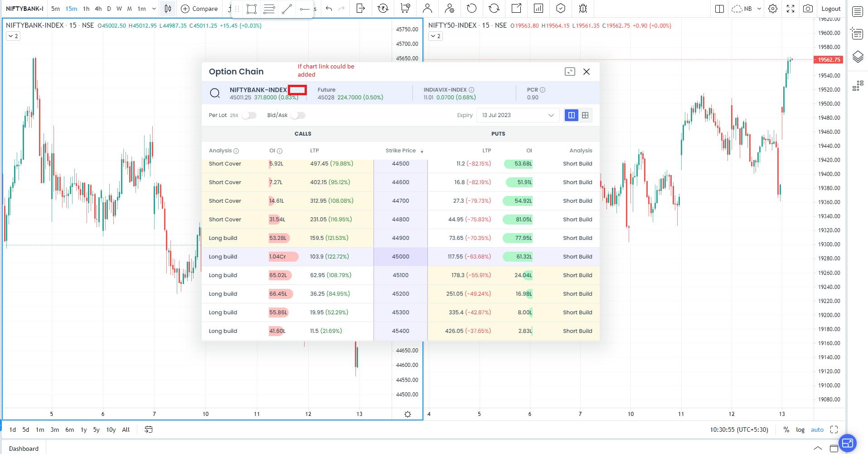This screenshot has height=454, width=868.
Task: Open the user profile icon
Action: pos(427,9)
